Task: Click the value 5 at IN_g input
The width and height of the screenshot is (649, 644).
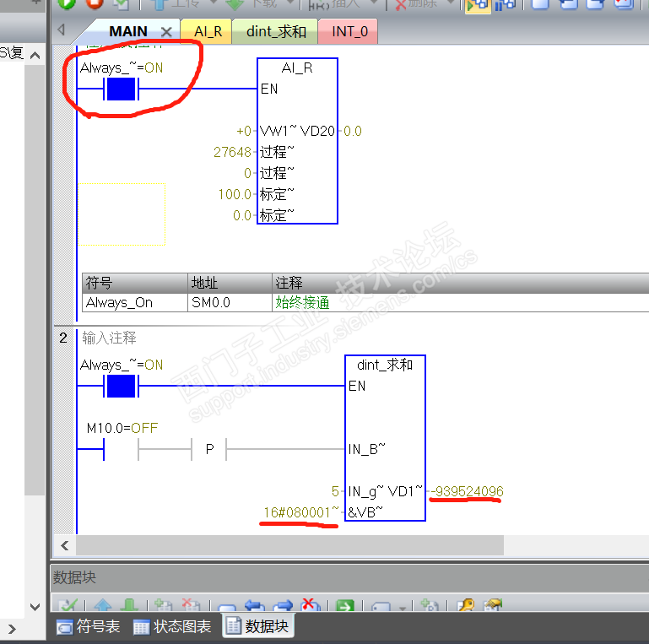Action: (x=335, y=491)
